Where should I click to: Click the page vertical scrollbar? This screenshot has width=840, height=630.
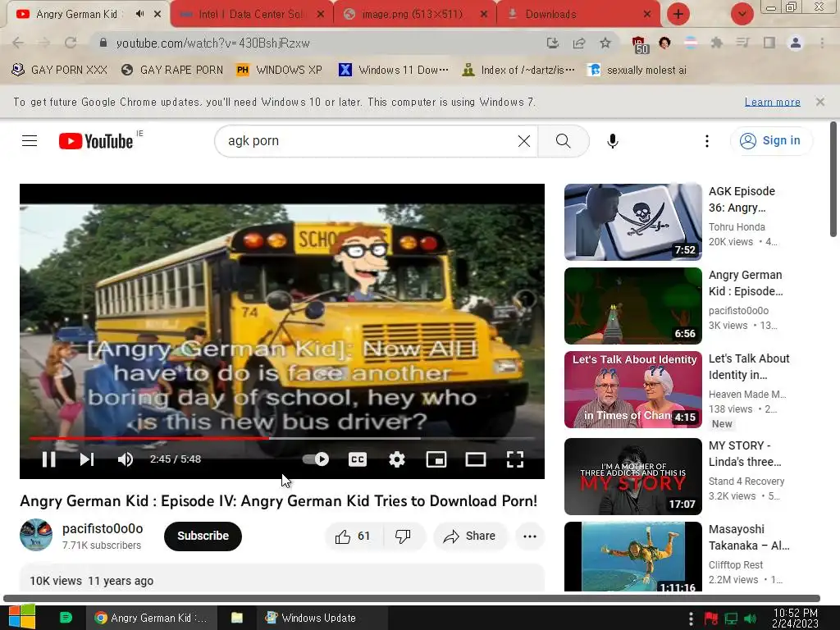833,180
